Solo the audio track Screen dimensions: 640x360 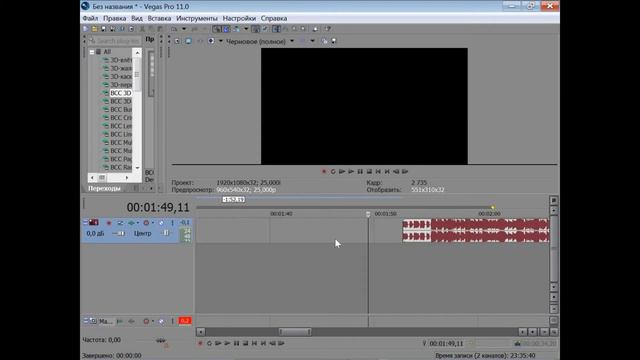173,223
